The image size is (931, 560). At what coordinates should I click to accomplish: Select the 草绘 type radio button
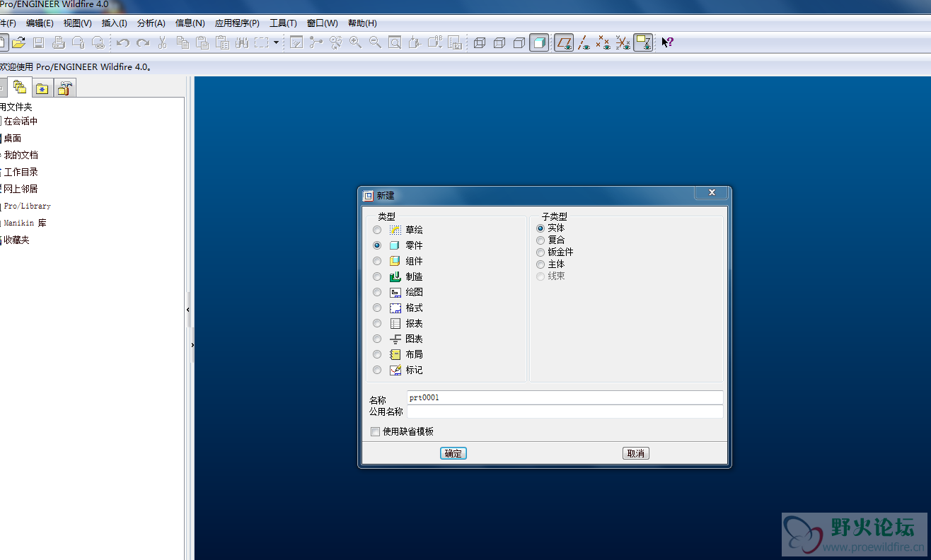377,230
